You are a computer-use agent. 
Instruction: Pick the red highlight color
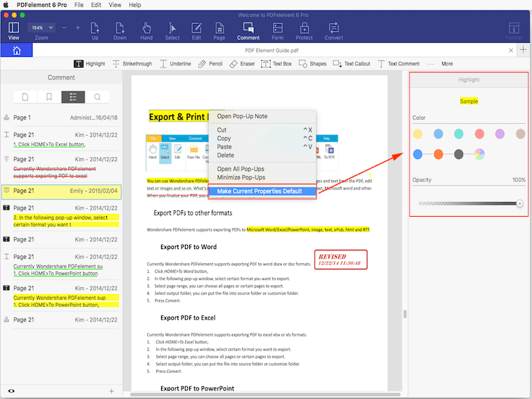(x=479, y=134)
